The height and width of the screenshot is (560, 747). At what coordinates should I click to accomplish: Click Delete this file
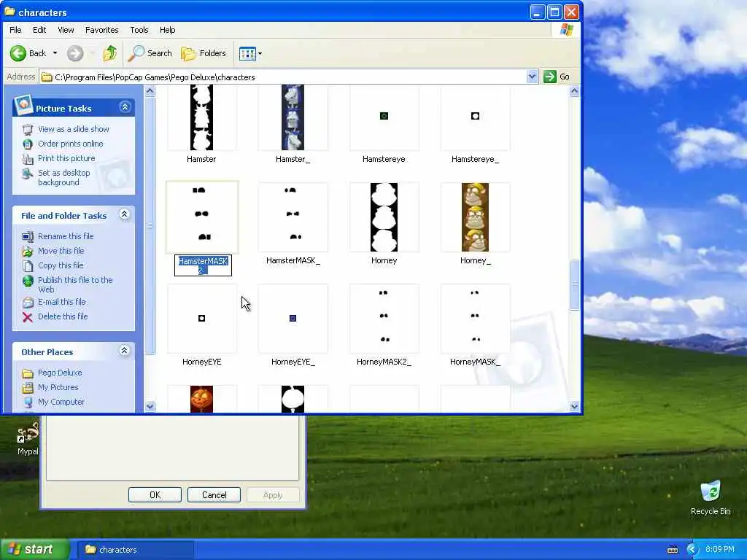pyautogui.click(x=63, y=316)
